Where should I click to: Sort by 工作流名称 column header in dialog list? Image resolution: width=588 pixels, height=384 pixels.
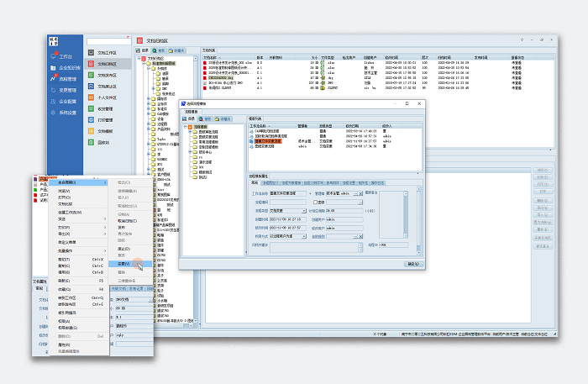pos(273,126)
